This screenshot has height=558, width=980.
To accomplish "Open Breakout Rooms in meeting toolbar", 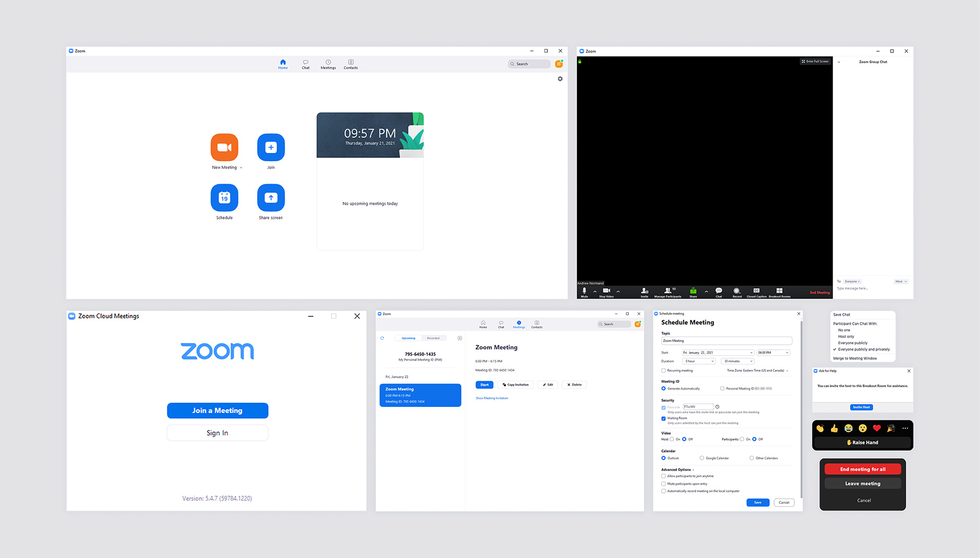I will (x=780, y=292).
